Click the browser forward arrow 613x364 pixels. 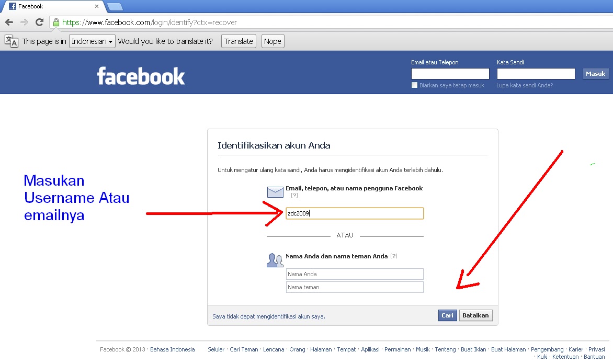point(24,22)
